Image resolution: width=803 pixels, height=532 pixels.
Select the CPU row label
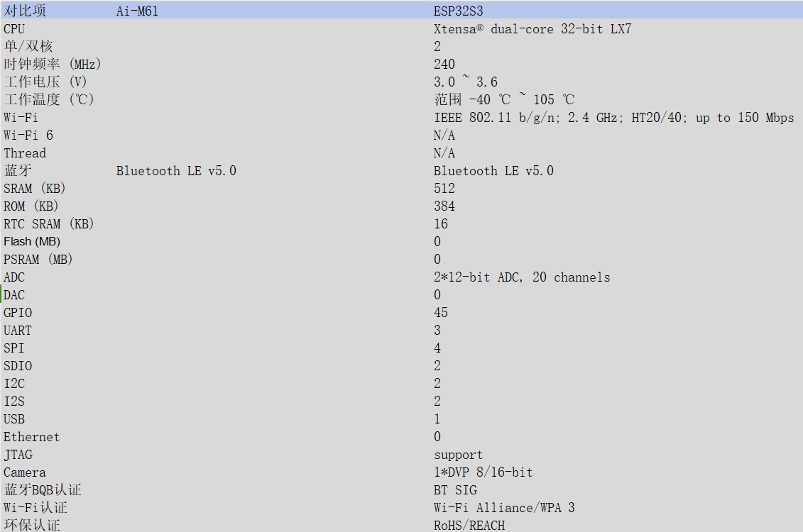pos(14,29)
